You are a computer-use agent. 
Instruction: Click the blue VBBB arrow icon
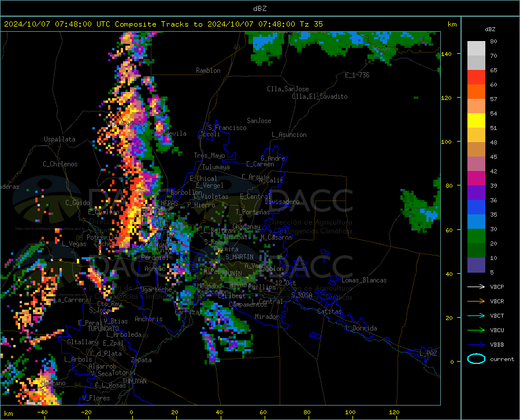coord(476,345)
